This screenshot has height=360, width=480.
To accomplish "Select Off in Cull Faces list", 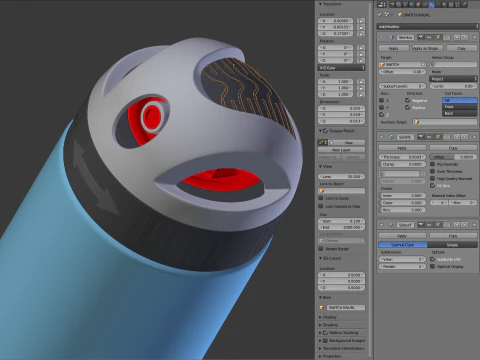I will (x=459, y=100).
